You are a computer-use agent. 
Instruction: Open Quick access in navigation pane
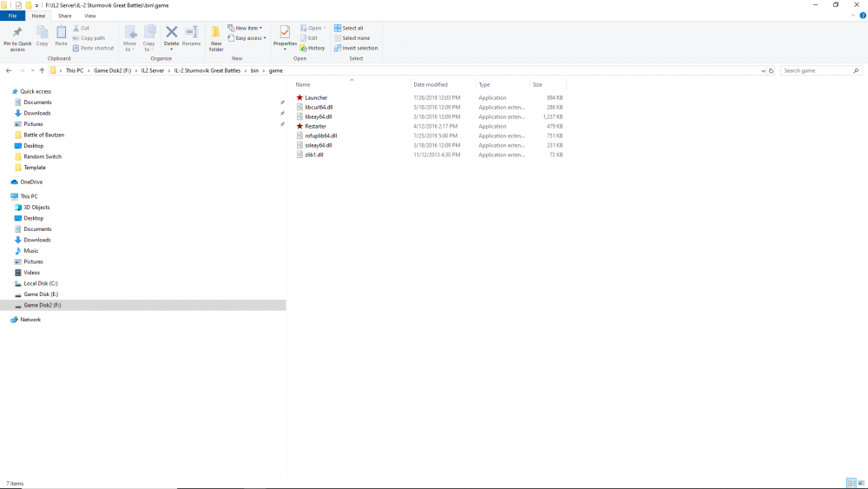click(x=36, y=91)
